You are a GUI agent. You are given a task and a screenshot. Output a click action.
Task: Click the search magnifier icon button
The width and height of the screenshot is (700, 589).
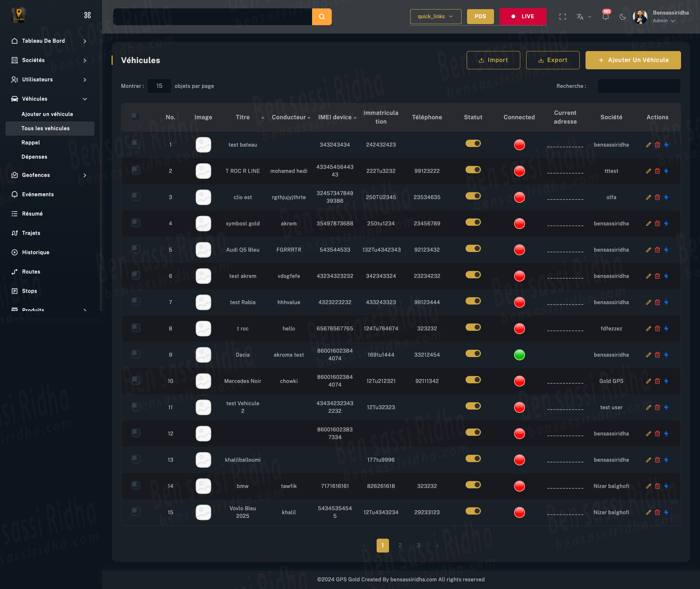pos(322,17)
